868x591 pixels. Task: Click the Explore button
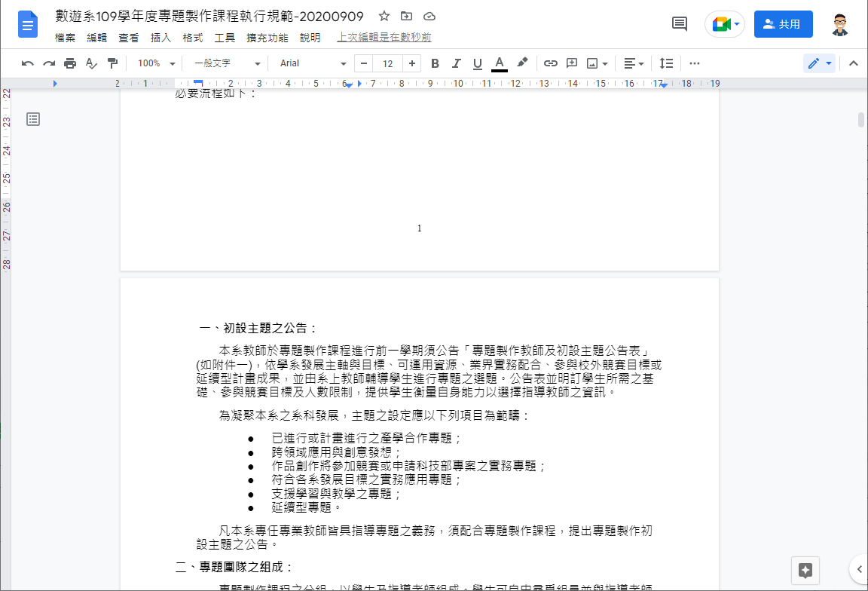[x=805, y=571]
